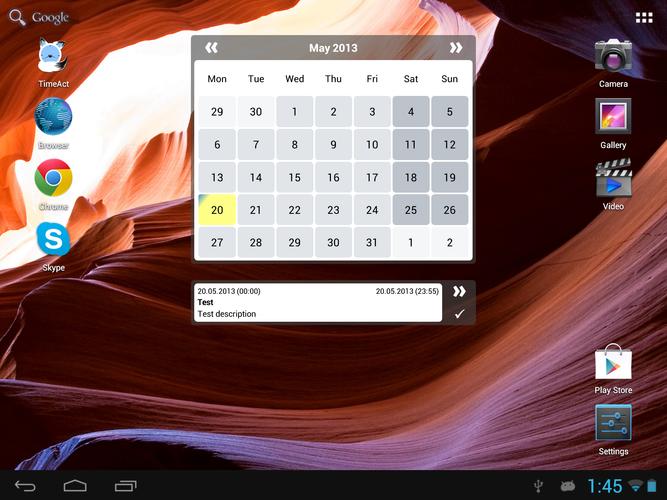Launch Skype from the home screen
Image resolution: width=667 pixels, height=500 pixels.
click(x=53, y=239)
